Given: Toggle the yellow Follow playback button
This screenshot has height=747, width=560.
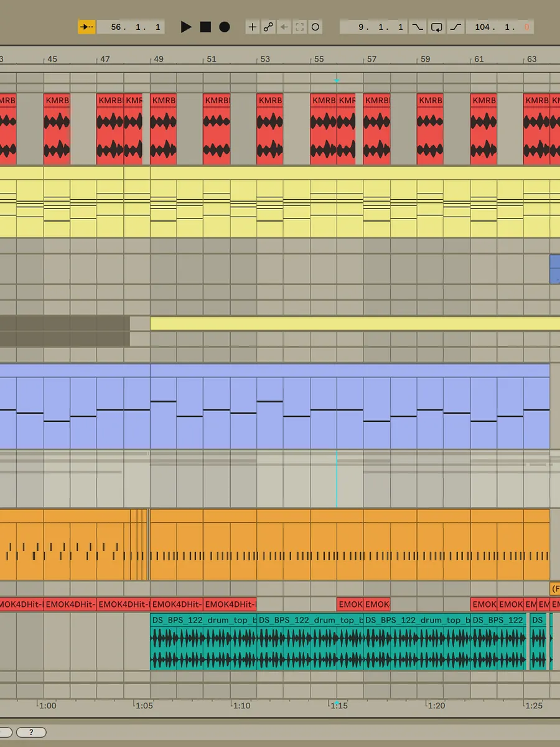Looking at the screenshot, I should [x=86, y=27].
